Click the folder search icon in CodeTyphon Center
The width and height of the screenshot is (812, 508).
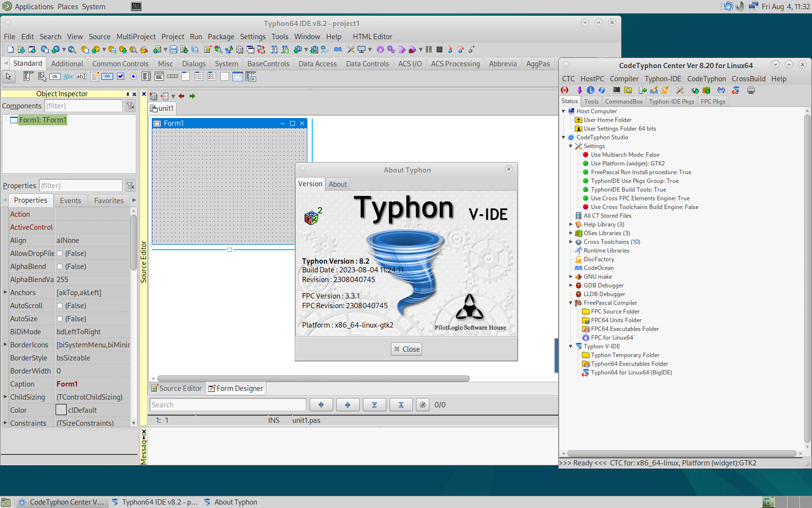628,90
